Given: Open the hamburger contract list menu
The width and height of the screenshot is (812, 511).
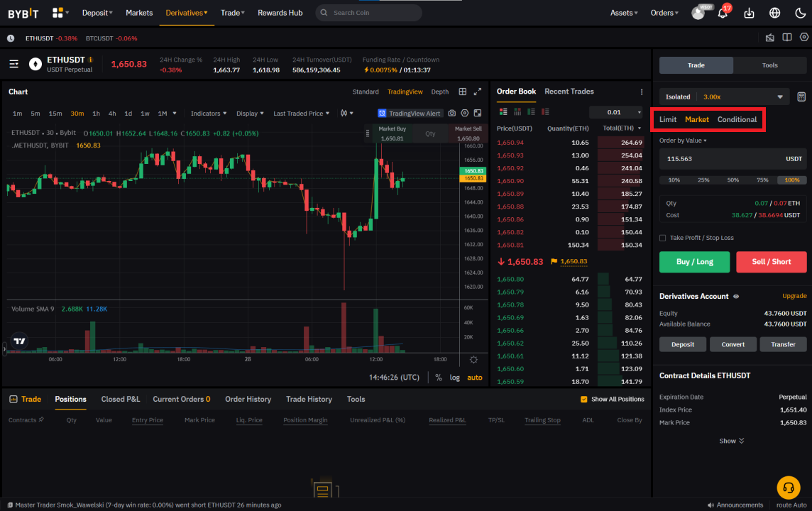Looking at the screenshot, I should coord(14,64).
